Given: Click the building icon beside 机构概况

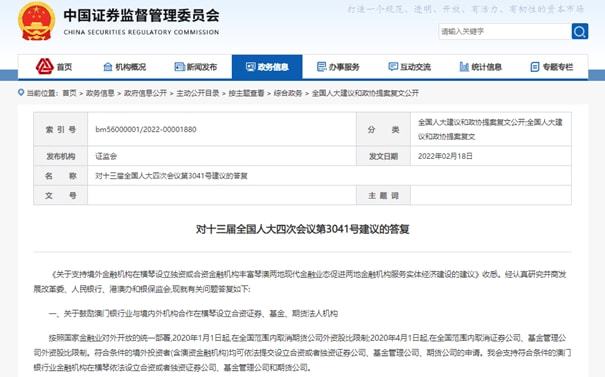Looking at the screenshot, I should (x=108, y=67).
